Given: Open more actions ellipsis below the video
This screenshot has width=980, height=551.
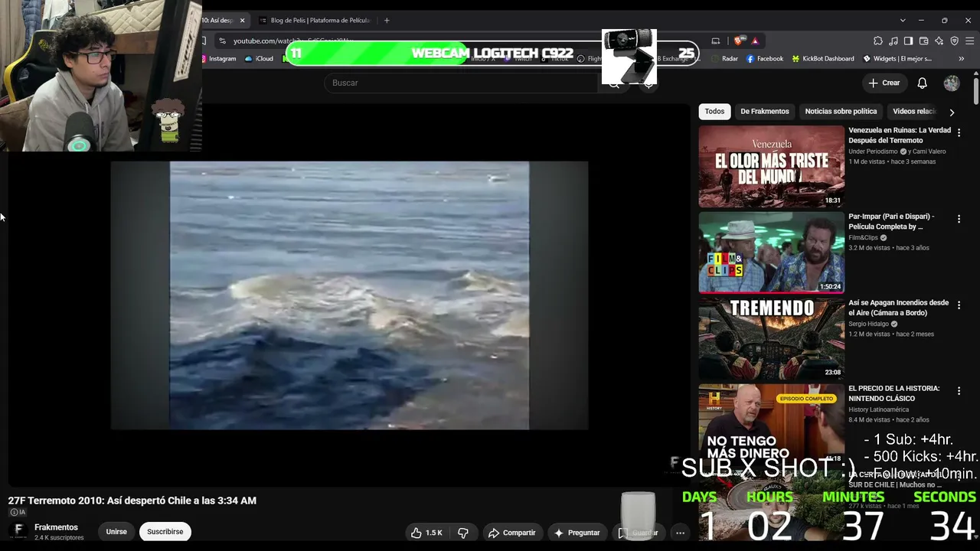Looking at the screenshot, I should pyautogui.click(x=680, y=533).
